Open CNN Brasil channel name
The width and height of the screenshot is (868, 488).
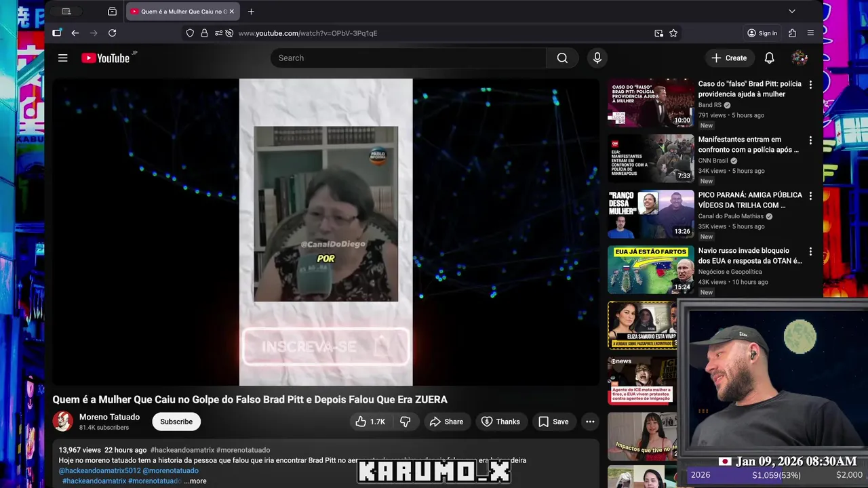coord(713,161)
